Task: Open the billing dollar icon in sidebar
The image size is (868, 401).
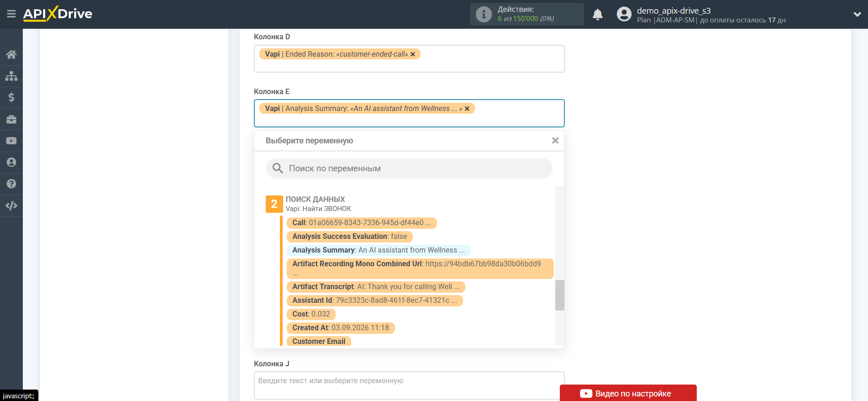Action: click(x=11, y=97)
